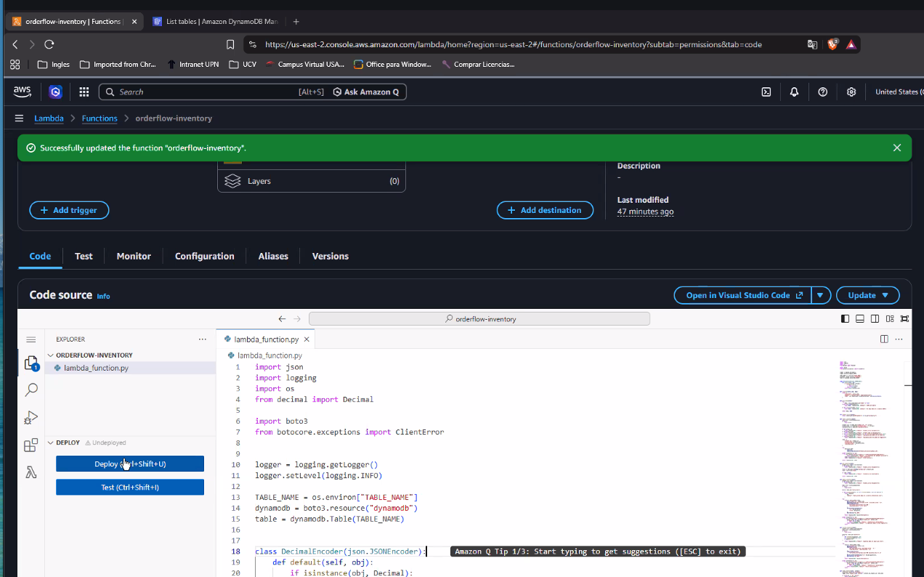Click Open in Visual Studio Code button

tap(742, 296)
